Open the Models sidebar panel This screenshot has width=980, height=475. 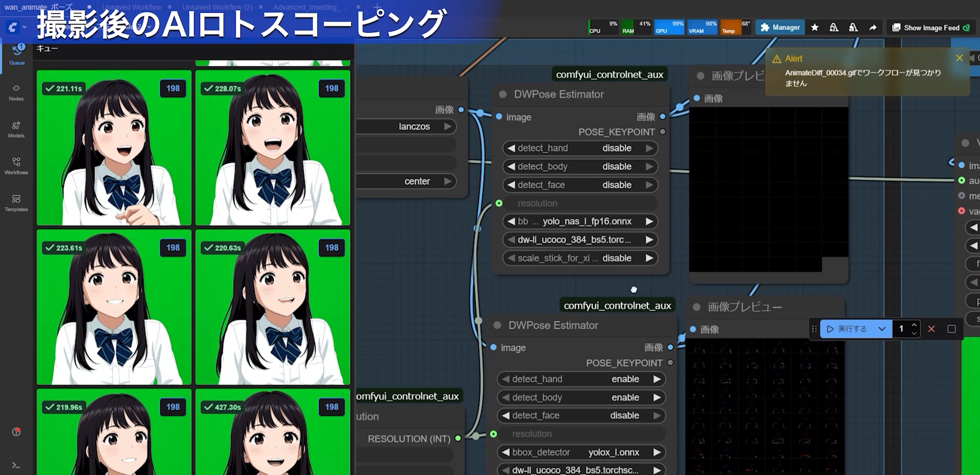click(x=16, y=129)
